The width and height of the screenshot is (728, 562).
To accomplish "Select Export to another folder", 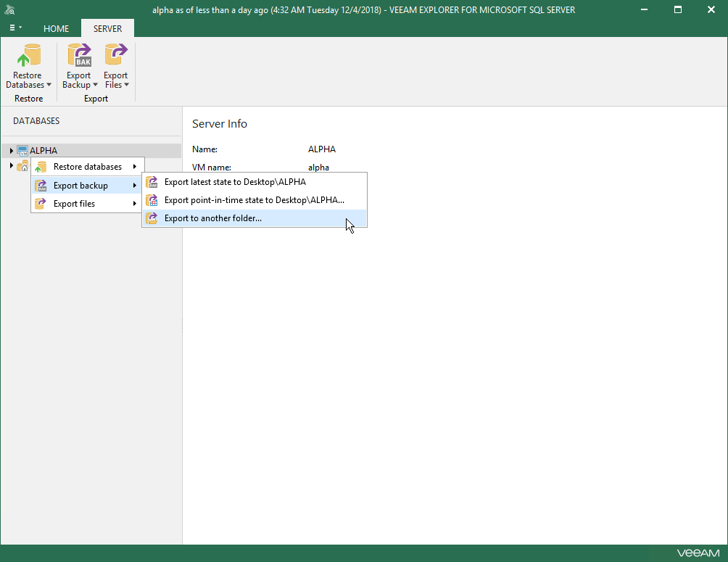I will pos(255,218).
